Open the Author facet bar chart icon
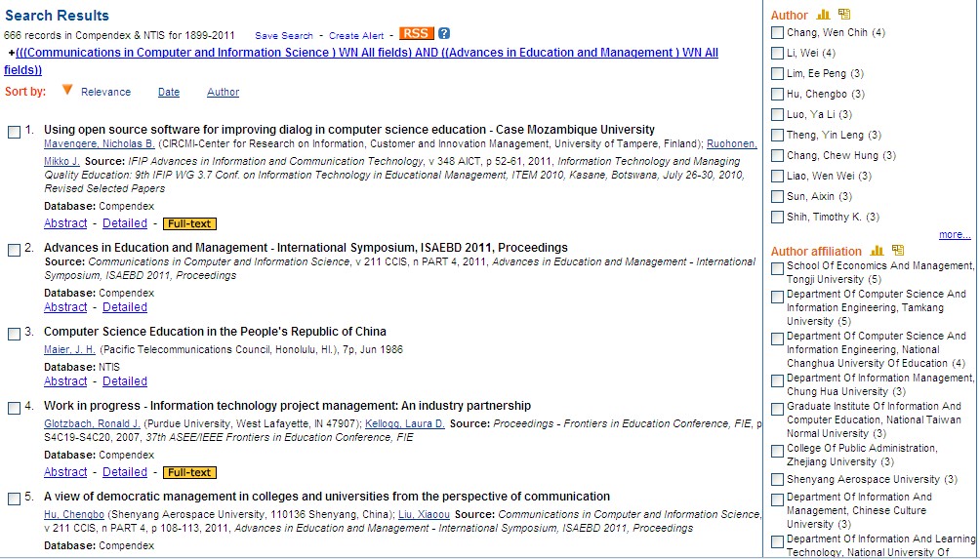980x559 pixels. (x=823, y=15)
